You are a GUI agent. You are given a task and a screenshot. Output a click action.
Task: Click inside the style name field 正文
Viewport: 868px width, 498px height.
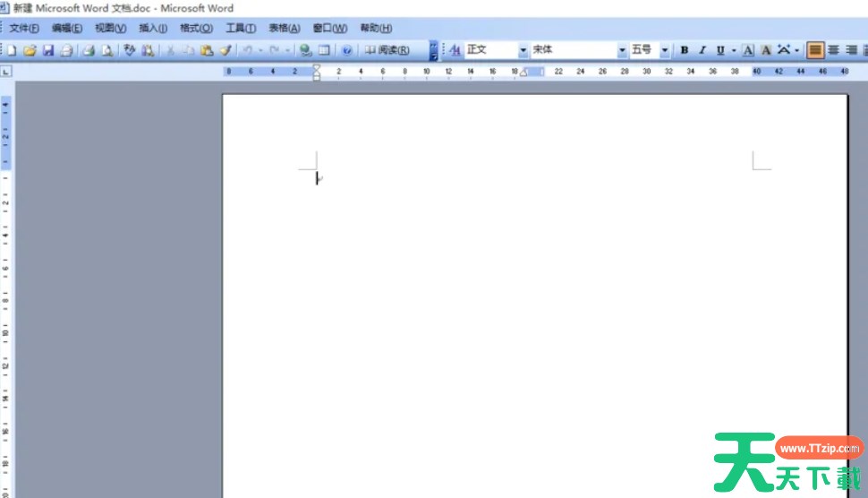coord(491,50)
